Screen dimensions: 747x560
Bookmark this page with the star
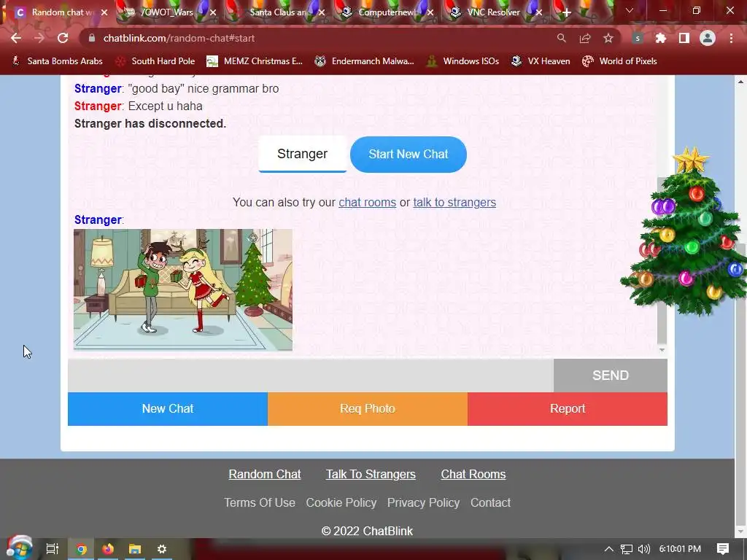pyautogui.click(x=608, y=38)
